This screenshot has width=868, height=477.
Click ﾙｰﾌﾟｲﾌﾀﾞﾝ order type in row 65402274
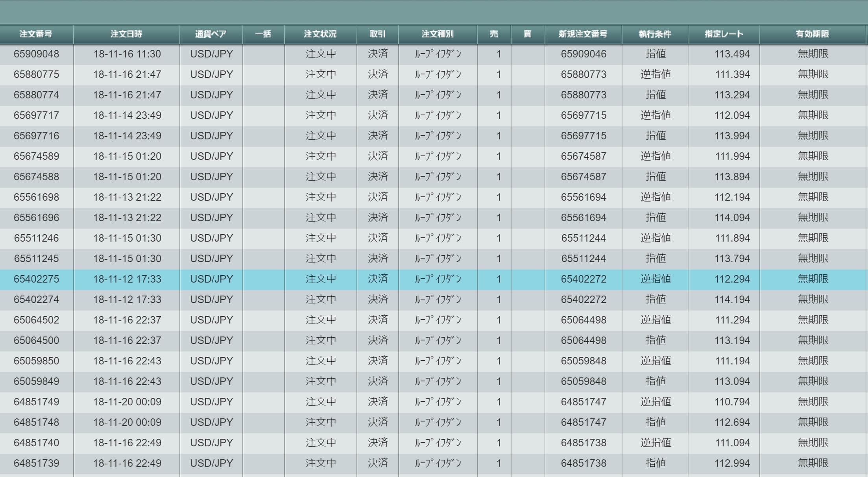click(438, 300)
